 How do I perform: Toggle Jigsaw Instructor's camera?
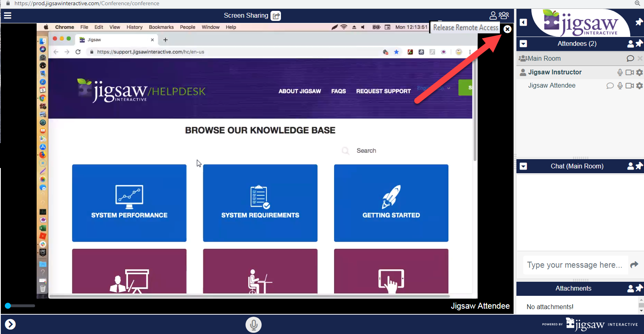pos(630,72)
